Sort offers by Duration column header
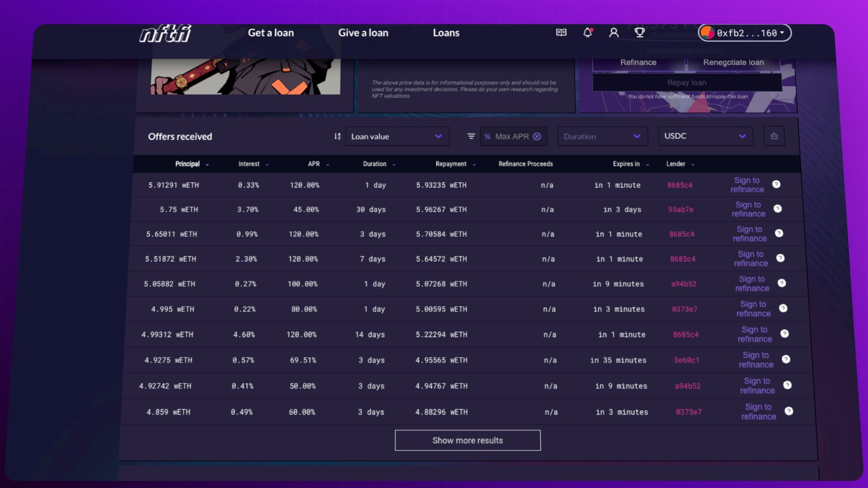Viewport: 868px width, 488px height. click(379, 164)
